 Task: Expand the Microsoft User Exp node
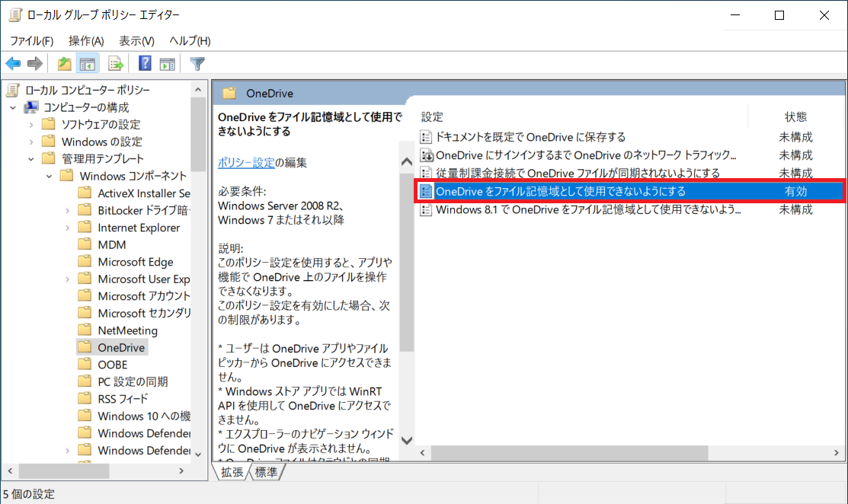click(67, 279)
